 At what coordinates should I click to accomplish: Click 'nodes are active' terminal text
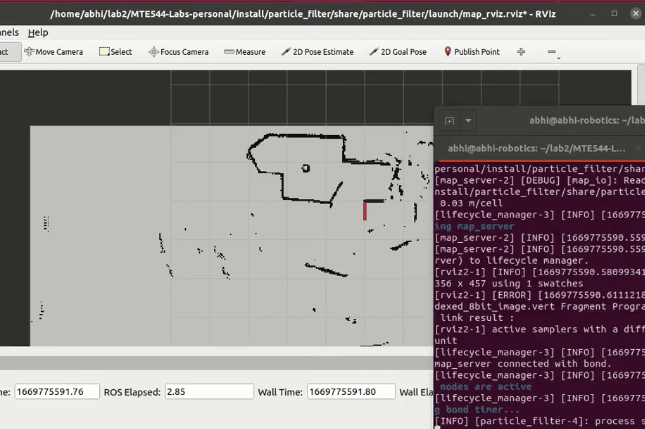(x=485, y=387)
